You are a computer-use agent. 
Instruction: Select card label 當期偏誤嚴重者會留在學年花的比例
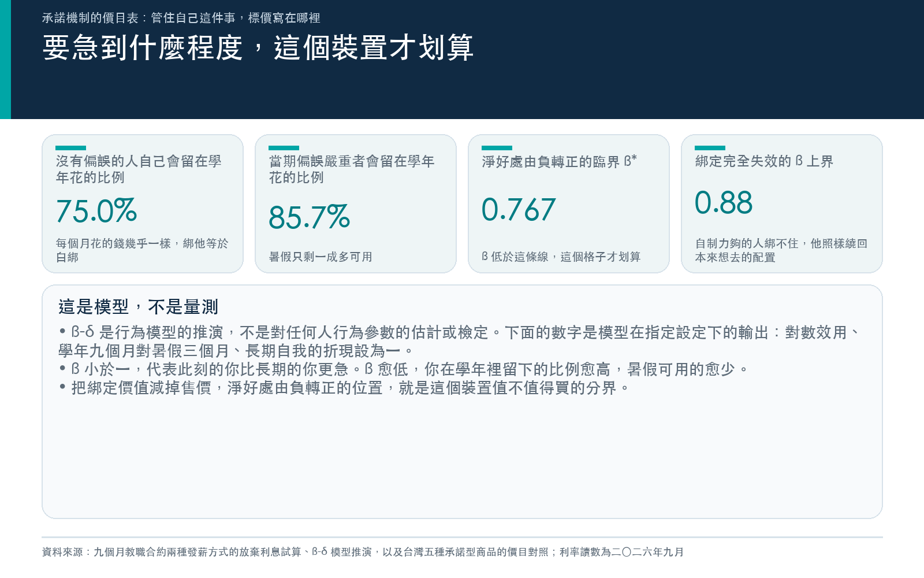[x=352, y=169]
